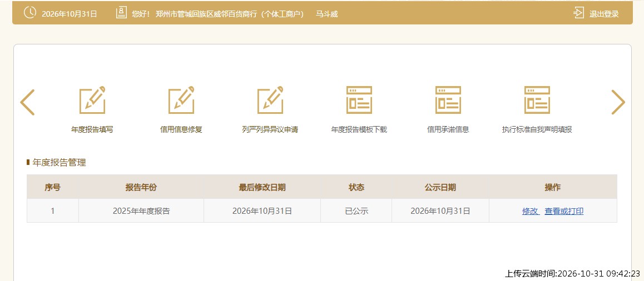Click the 报告年份 column header
Viewport: 644px width, 281px height.
[141, 187]
